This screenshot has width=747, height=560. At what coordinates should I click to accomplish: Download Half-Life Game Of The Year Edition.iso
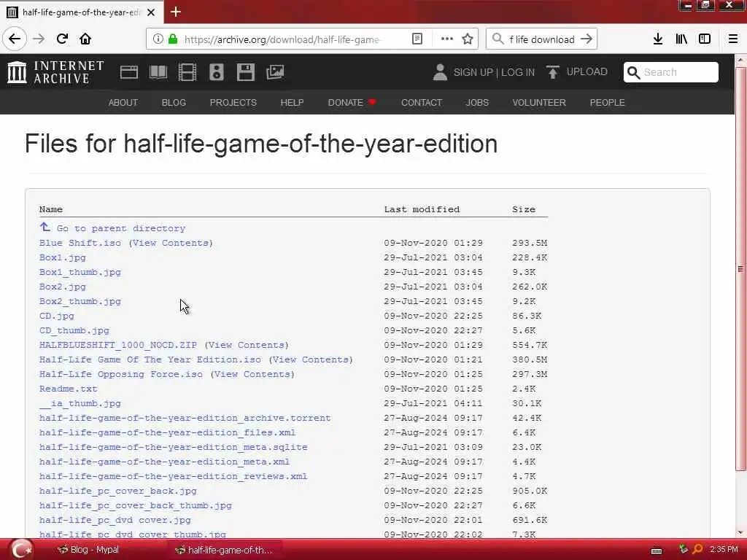(x=150, y=359)
